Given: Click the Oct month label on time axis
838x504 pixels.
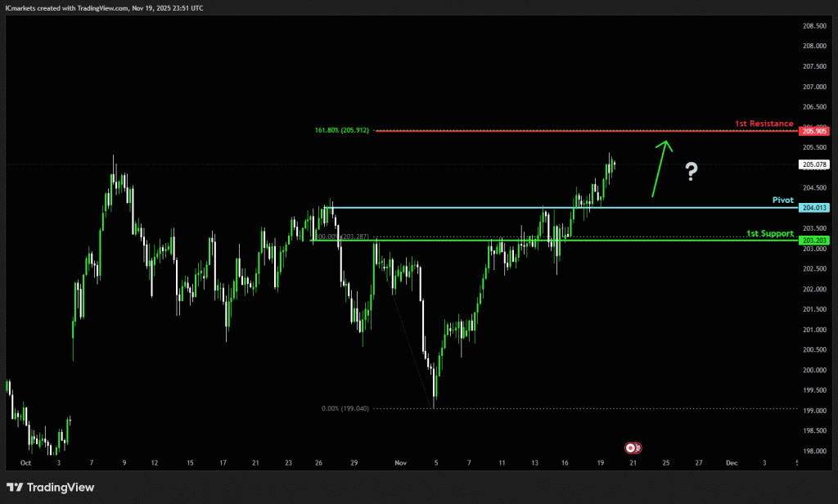Looking at the screenshot, I should coord(25,462).
